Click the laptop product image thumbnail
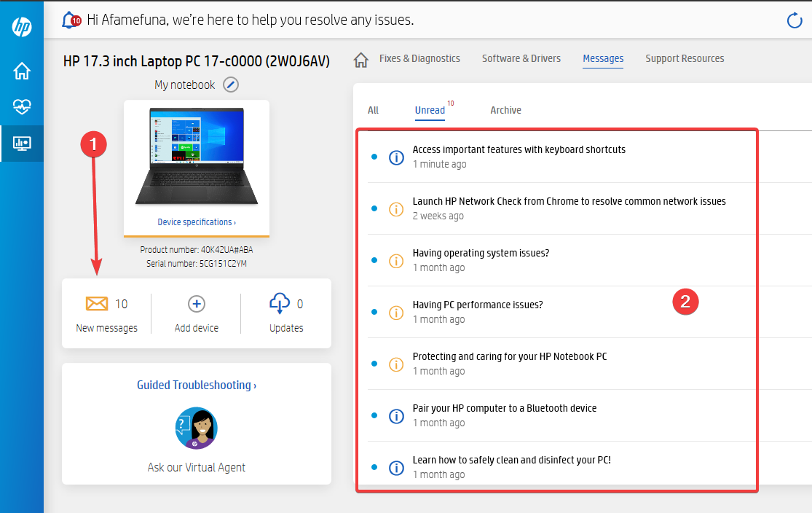This screenshot has height=513, width=812. (x=197, y=156)
